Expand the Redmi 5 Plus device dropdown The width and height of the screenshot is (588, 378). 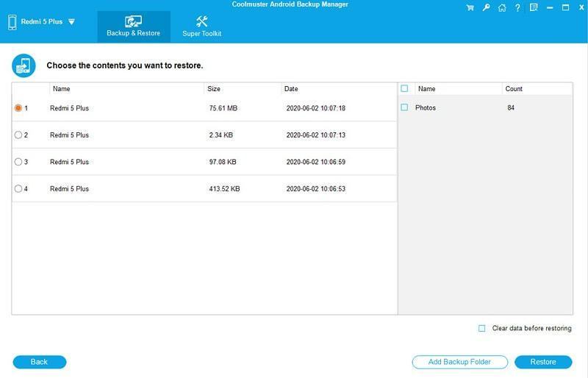[x=71, y=22]
